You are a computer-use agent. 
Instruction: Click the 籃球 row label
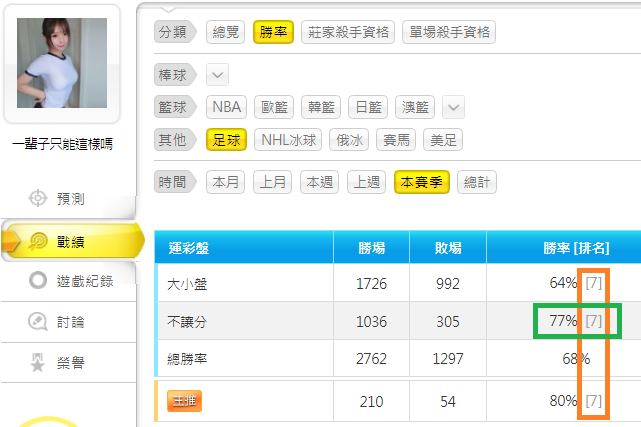click(176, 107)
